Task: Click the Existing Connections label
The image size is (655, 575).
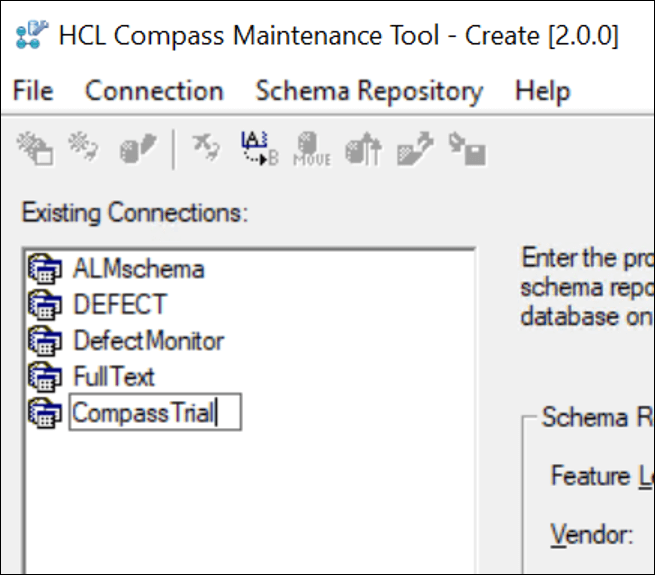Action: (135, 213)
